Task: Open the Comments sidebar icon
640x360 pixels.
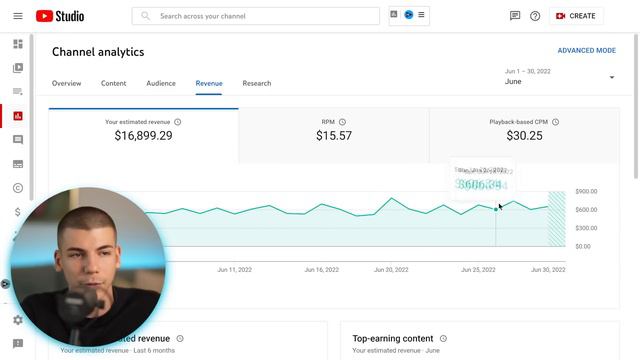Action: [18, 140]
